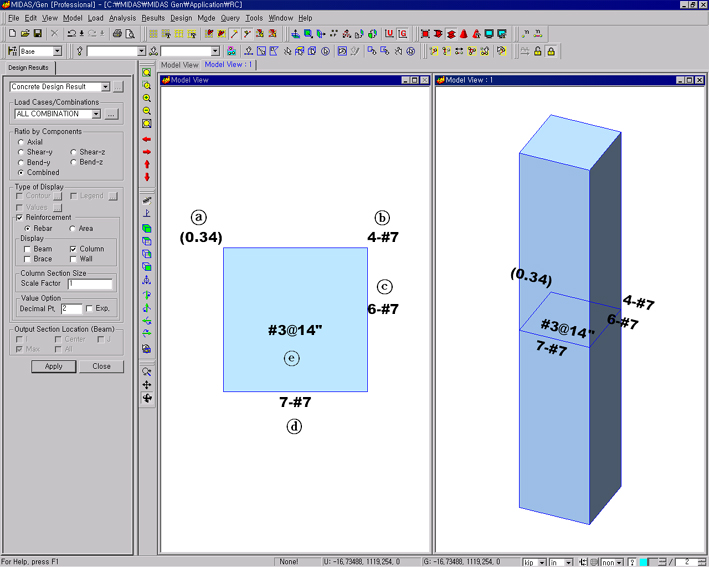Select the Area radio button
Image resolution: width=709 pixels, height=567 pixels.
72,228
